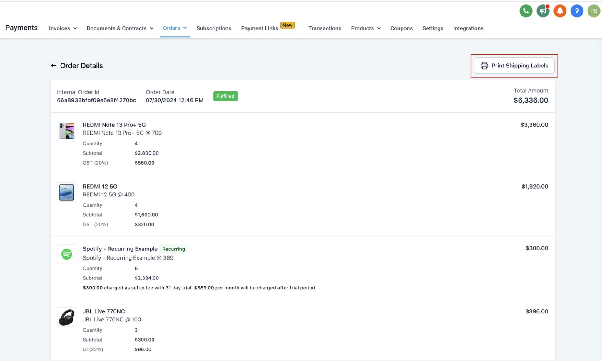Open the Subscriptions tab
Image resolution: width=602 pixels, height=361 pixels.
tap(213, 28)
